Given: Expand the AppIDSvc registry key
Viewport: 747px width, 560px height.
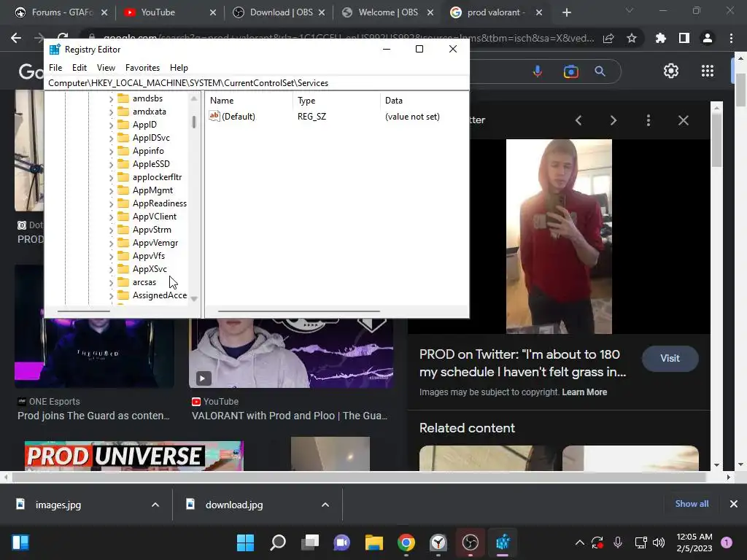Looking at the screenshot, I should (111, 138).
